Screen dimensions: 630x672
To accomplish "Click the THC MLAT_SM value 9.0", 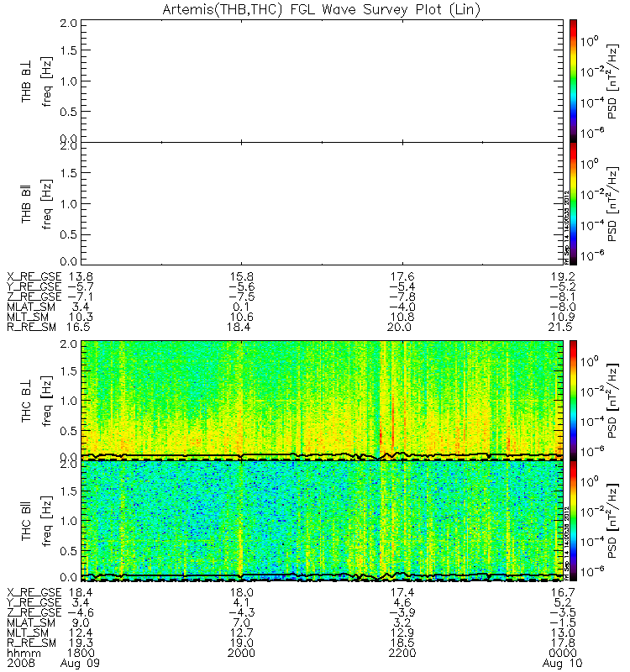I will point(81,622).
